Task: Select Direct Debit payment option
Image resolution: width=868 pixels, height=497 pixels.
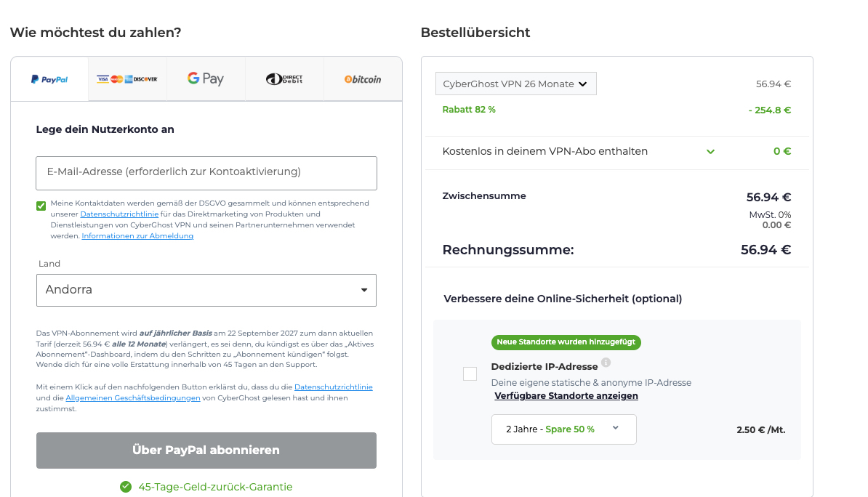Action: pos(284,79)
